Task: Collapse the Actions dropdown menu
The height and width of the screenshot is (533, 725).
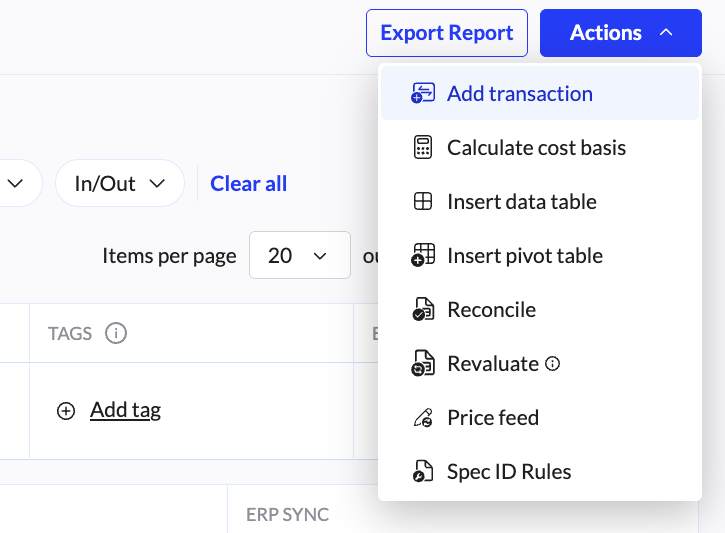Action: (x=621, y=33)
